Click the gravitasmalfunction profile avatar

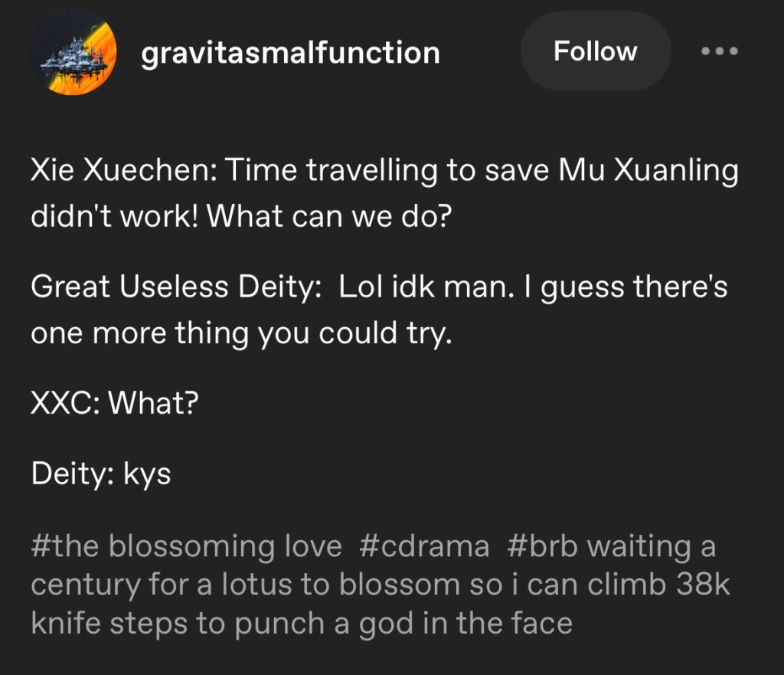[x=73, y=53]
